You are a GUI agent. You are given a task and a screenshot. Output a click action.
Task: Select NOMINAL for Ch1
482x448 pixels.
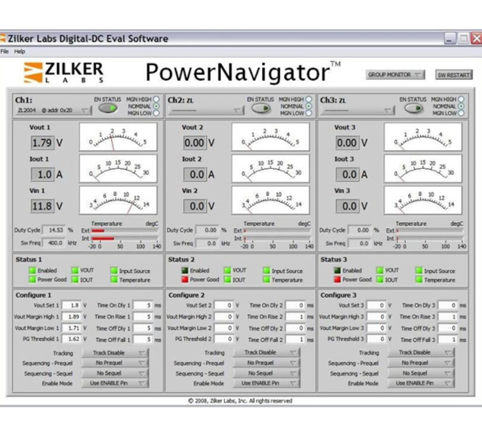pos(156,106)
